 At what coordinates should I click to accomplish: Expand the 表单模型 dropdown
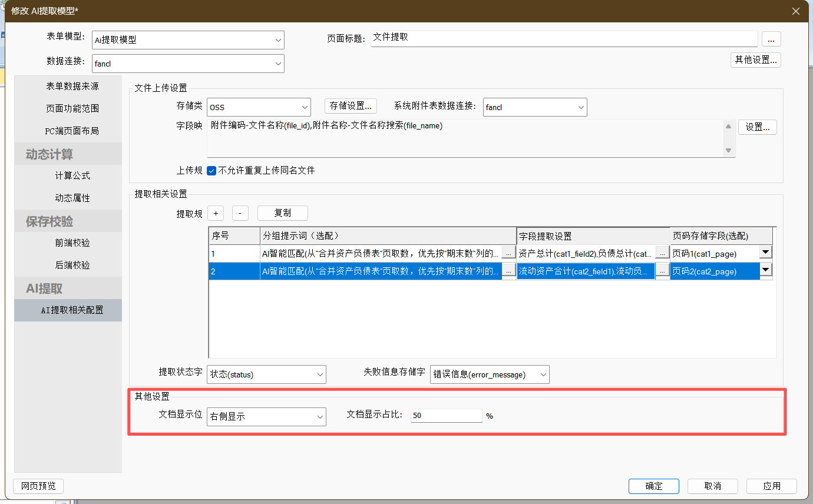pos(278,40)
